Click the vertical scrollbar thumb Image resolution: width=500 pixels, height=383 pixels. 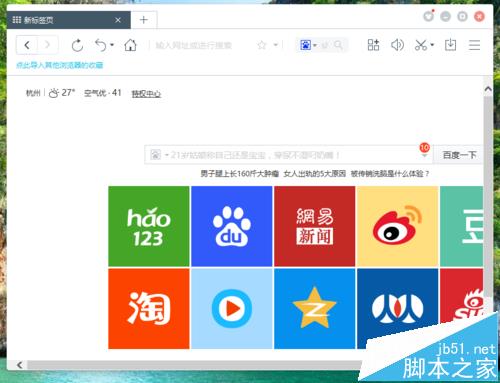[488, 197]
